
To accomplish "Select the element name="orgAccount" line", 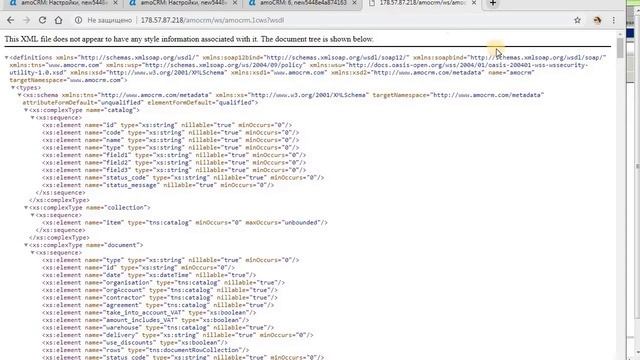I will [160, 290].
